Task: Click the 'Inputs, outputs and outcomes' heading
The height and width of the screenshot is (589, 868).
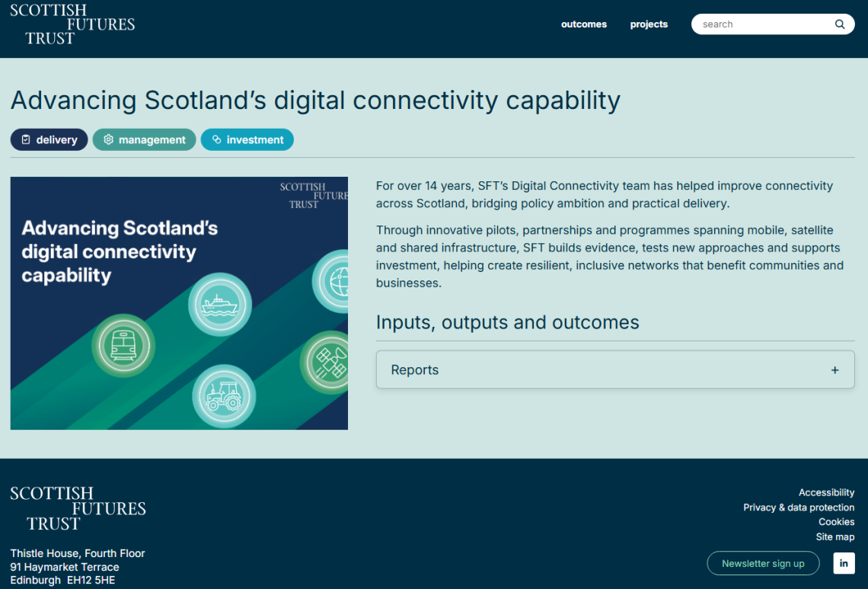Action: (x=507, y=322)
